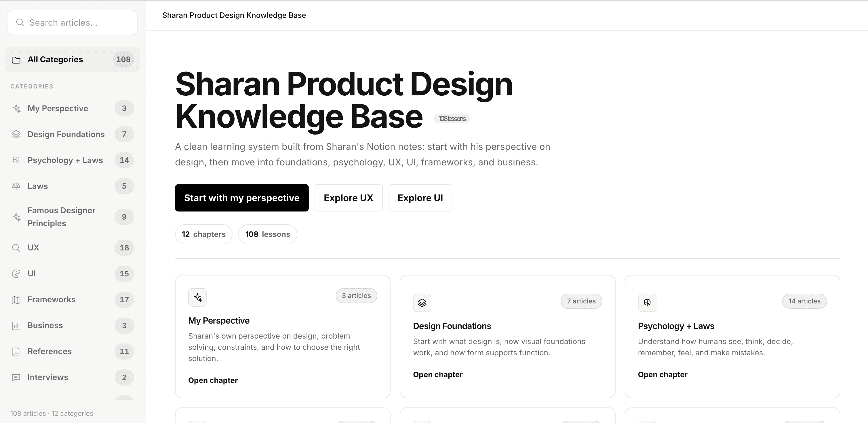Click the sparkle icon on My Perspective card
The image size is (868, 423).
click(x=197, y=298)
